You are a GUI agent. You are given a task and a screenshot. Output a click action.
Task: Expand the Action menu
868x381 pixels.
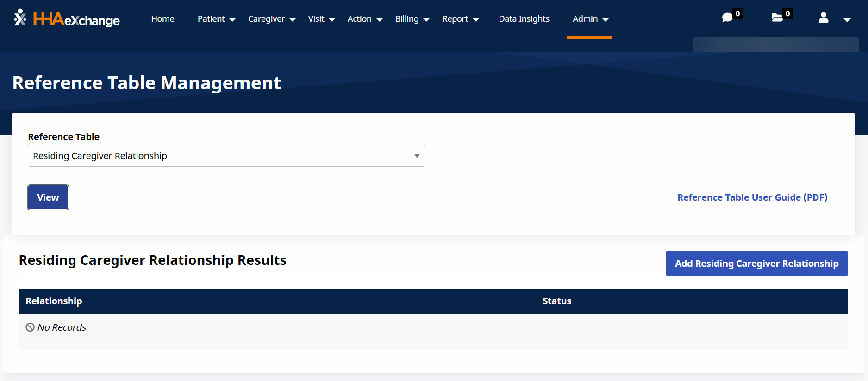click(x=365, y=19)
